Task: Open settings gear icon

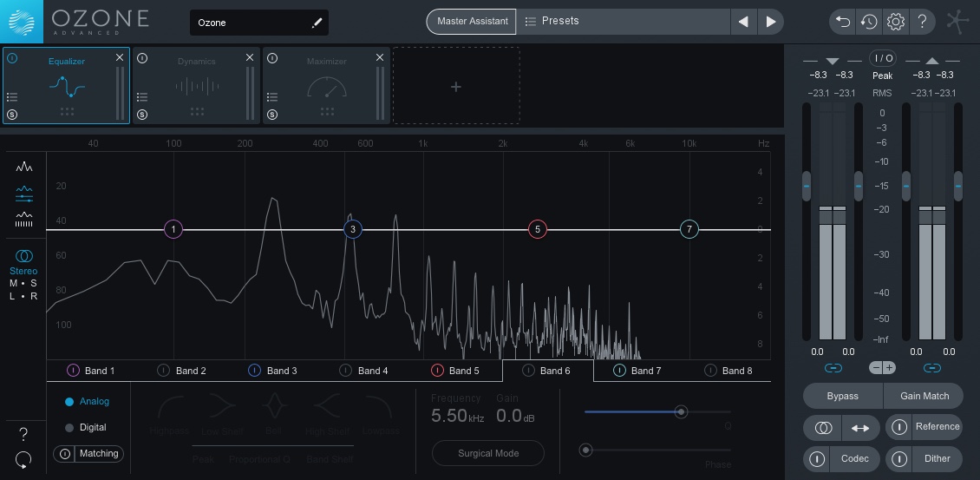Action: pos(896,22)
